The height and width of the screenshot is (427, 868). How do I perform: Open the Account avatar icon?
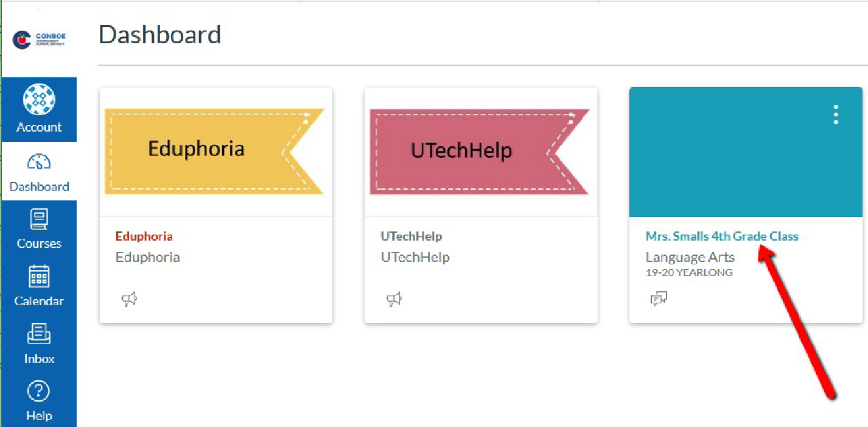click(x=39, y=99)
